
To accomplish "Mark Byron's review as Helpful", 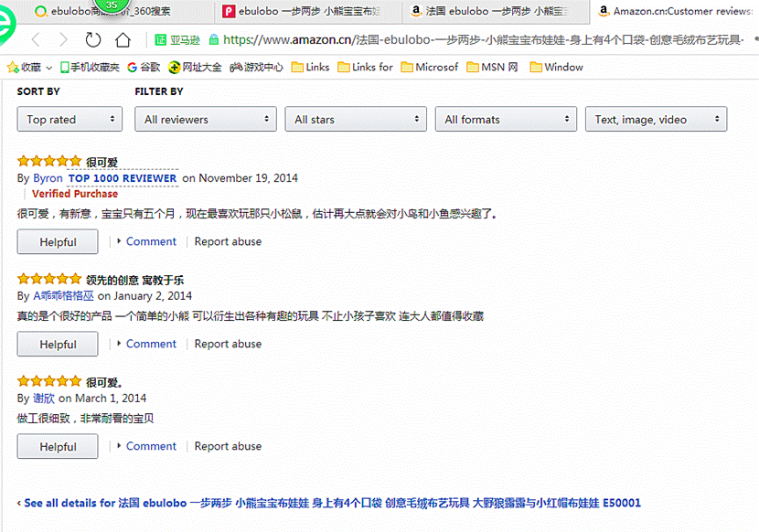I will coord(59,242).
